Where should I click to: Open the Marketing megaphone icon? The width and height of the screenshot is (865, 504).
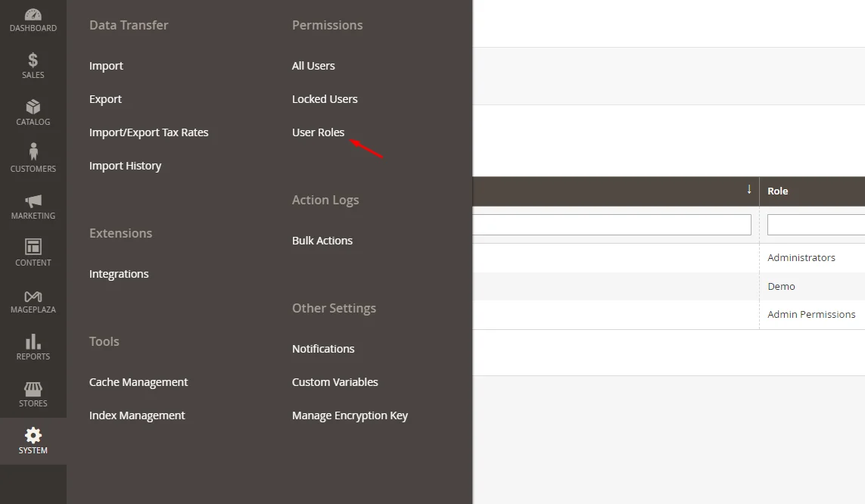coord(33,201)
